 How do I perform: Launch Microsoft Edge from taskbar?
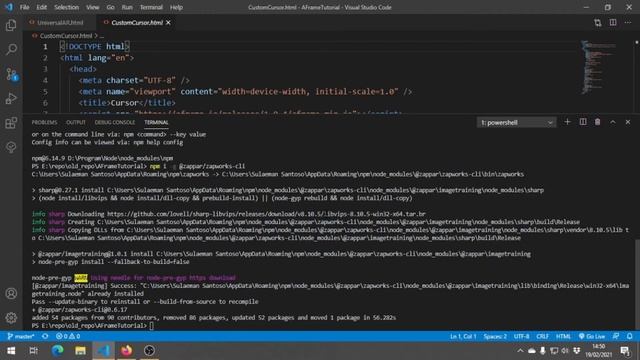57,351
